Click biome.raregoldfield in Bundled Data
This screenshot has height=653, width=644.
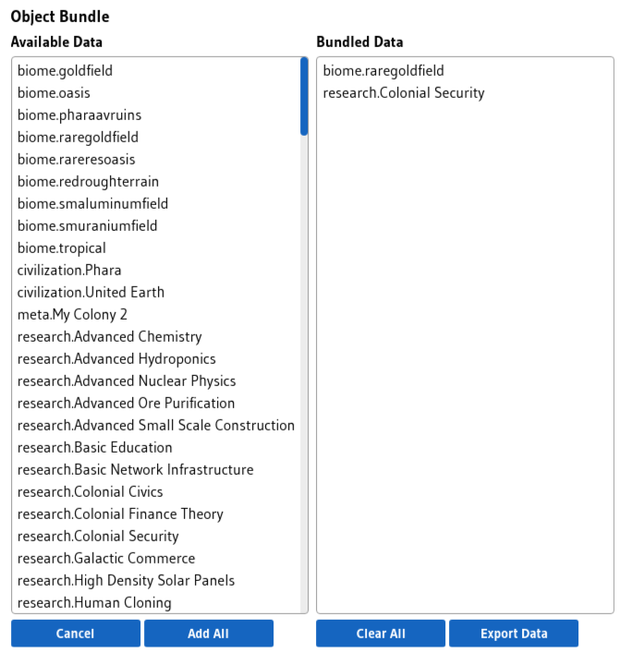(x=465, y=71)
